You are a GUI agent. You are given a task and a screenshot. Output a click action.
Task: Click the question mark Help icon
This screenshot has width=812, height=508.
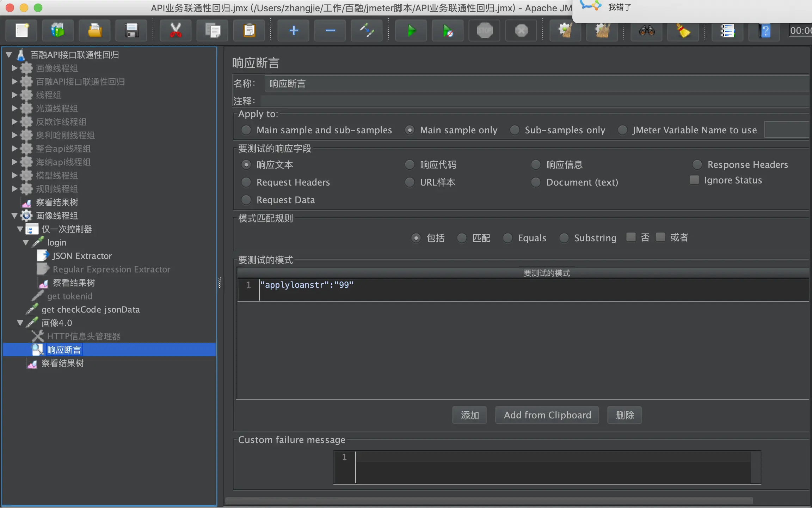764,31
